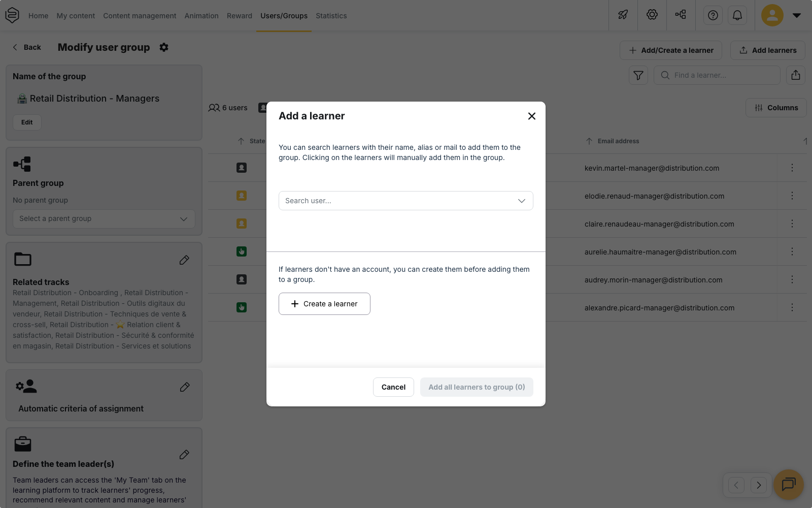
Task: Go to previous page arrow
Action: (x=736, y=485)
